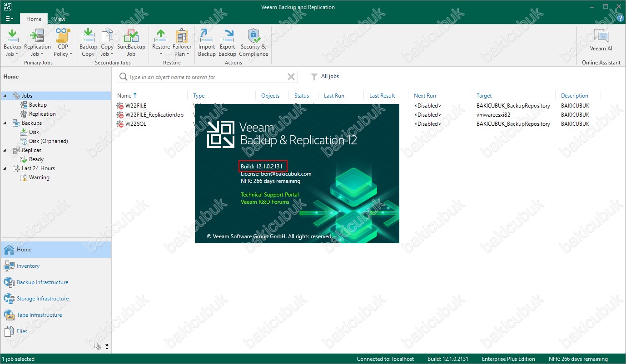The width and height of the screenshot is (626, 364).
Task: Open the Copy Job dropdown arrow
Action: click(112, 54)
